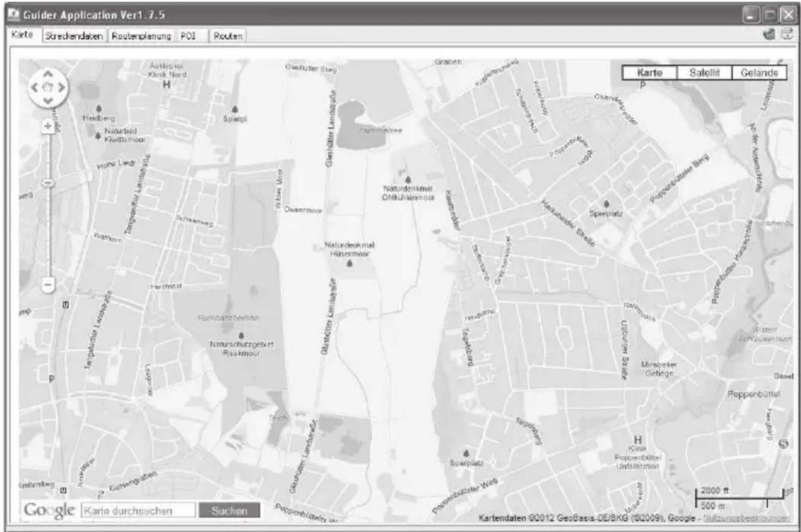This screenshot has height=532, width=801.
Task: Open the Nutzungsbedingungen link
Action: click(746, 518)
